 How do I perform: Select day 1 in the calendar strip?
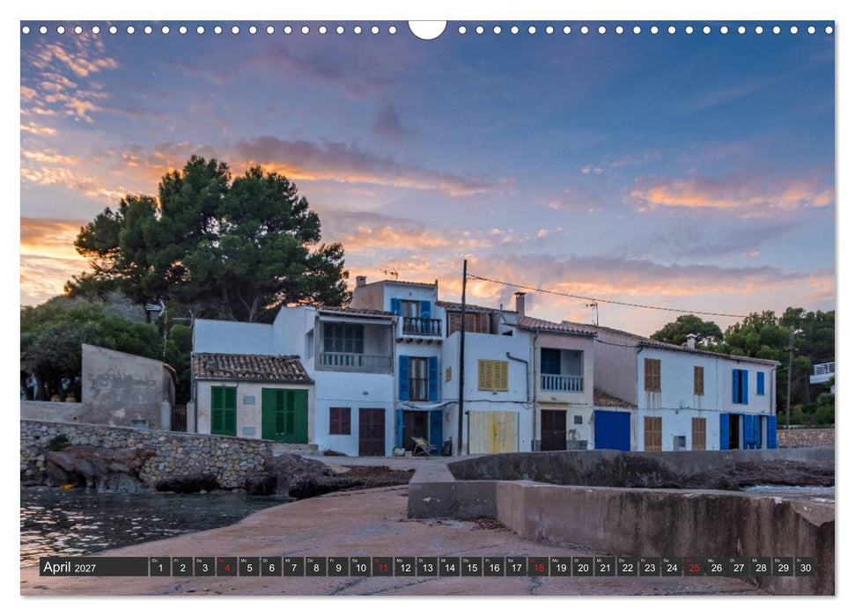(160, 567)
